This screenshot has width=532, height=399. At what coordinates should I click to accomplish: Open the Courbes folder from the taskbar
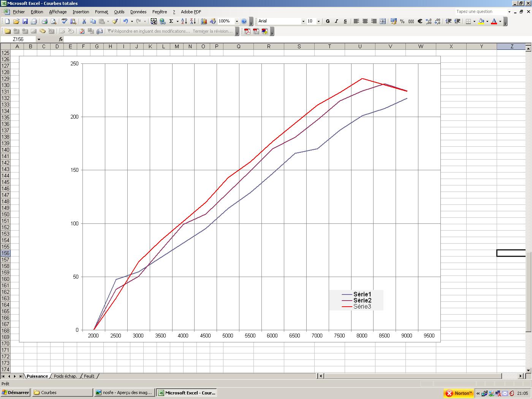(x=62, y=393)
